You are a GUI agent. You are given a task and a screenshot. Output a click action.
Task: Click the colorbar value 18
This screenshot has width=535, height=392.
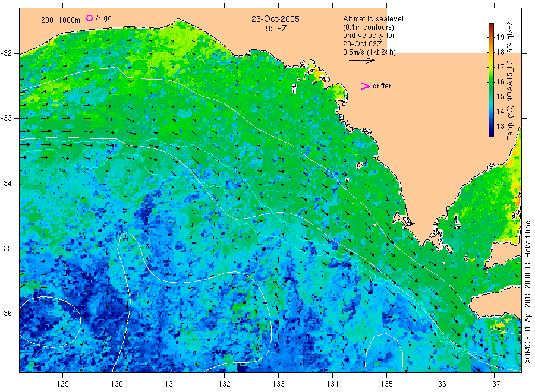pyautogui.click(x=500, y=52)
